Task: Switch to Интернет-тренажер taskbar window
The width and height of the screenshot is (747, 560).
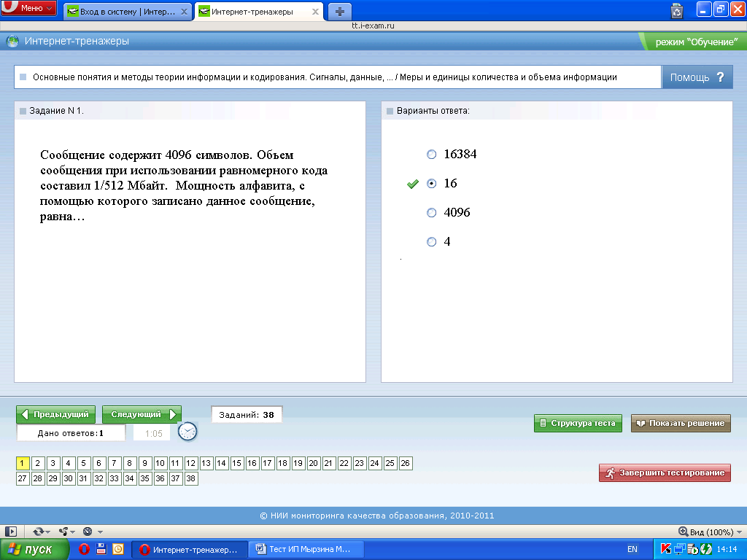Action: coord(190,550)
